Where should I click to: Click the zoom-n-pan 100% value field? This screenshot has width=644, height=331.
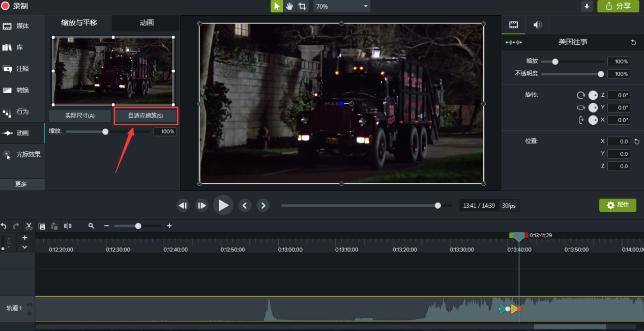tap(165, 131)
